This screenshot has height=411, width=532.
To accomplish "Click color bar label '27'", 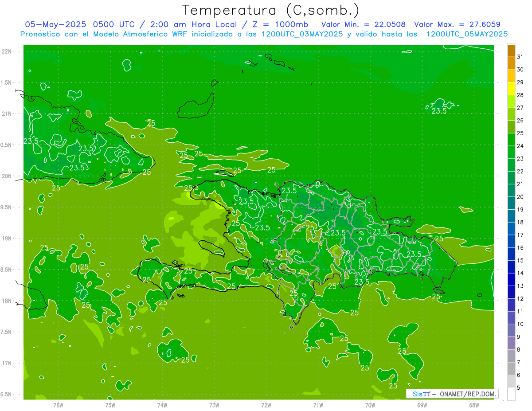I will pos(520,107).
